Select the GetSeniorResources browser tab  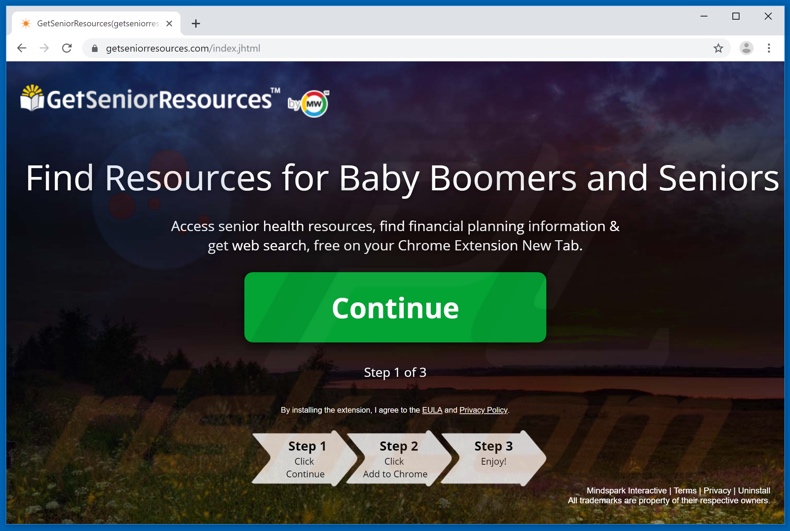pos(96,23)
